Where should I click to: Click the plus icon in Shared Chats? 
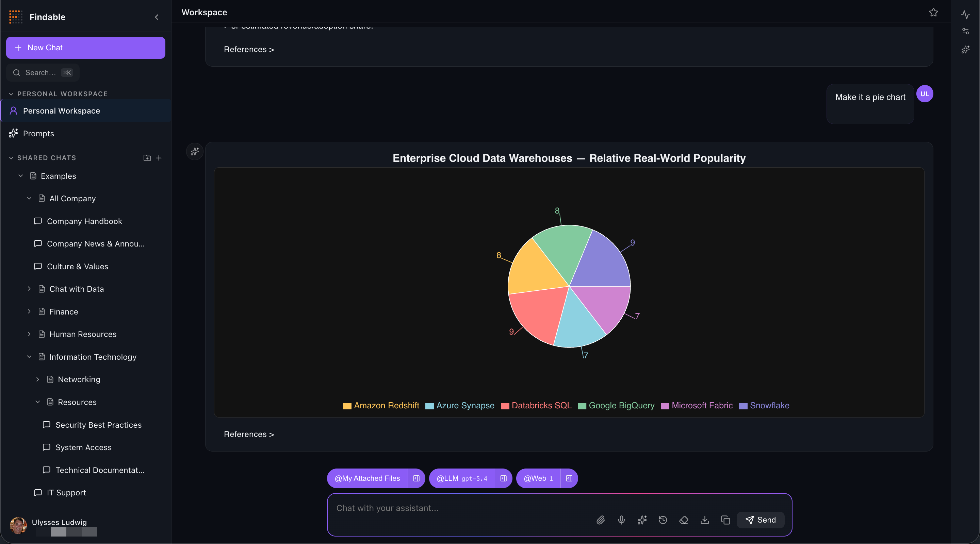[159, 158]
